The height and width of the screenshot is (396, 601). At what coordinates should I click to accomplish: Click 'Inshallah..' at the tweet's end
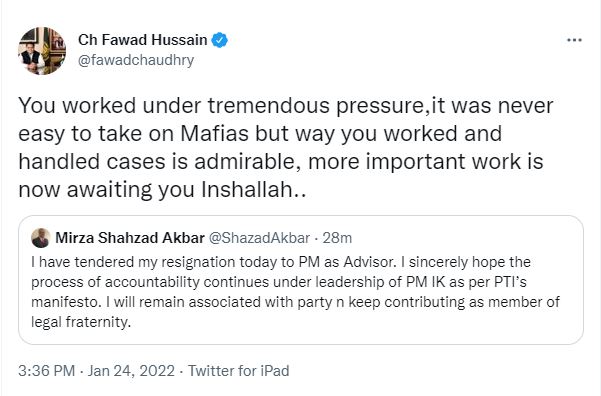click(x=254, y=189)
